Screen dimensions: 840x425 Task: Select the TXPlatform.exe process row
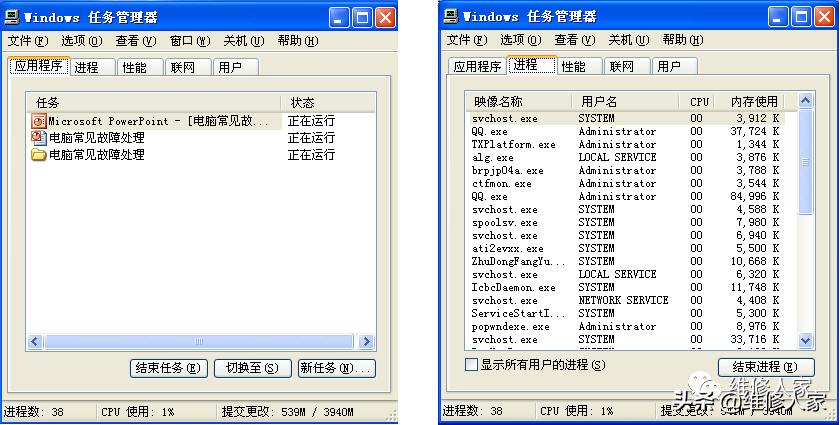(625, 145)
